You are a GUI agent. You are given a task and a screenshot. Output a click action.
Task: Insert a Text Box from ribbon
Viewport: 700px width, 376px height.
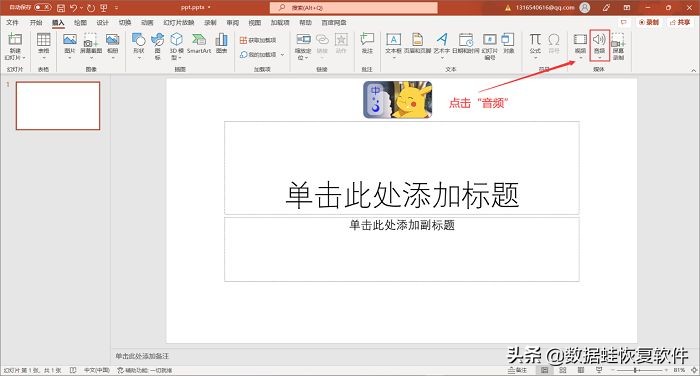pyautogui.click(x=393, y=40)
